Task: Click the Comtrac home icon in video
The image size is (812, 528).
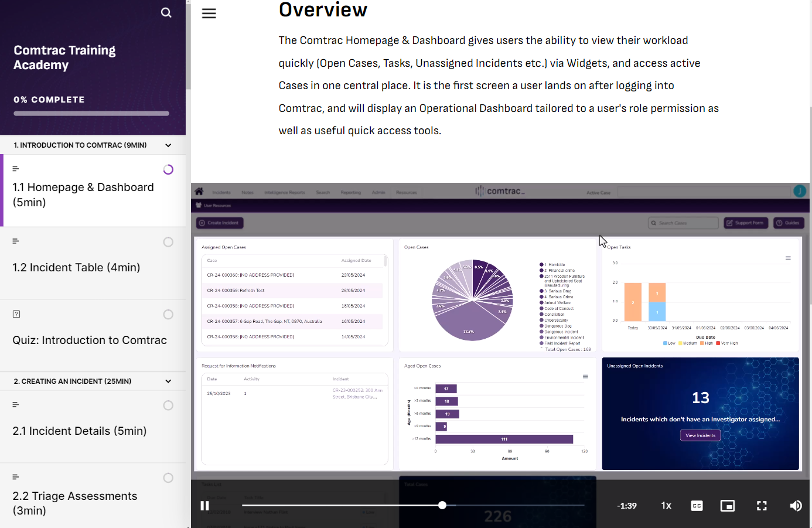Action: (199, 192)
